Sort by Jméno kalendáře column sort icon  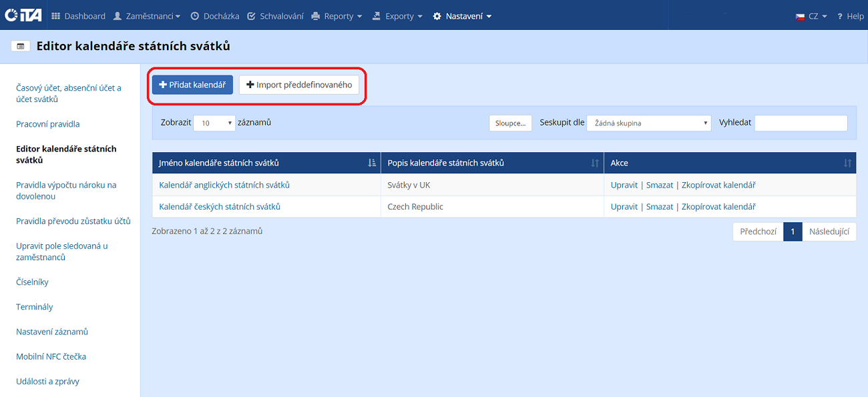point(372,163)
